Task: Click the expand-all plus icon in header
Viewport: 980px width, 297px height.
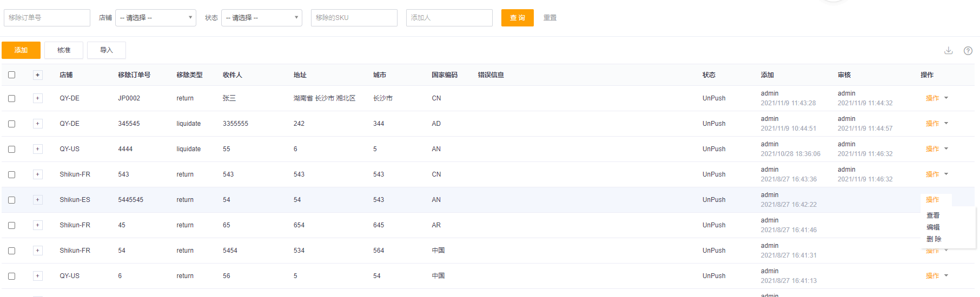Action: point(37,75)
